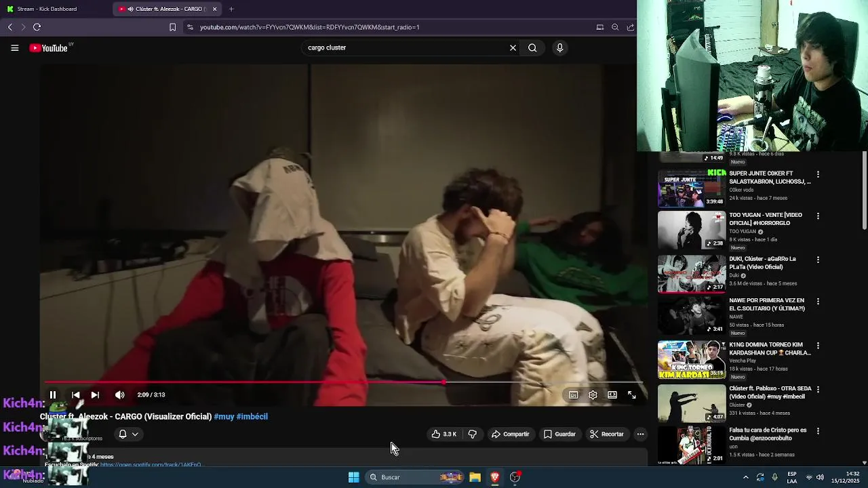Go forward in browser history
The width and height of the screenshot is (868, 488).
pos(23,27)
